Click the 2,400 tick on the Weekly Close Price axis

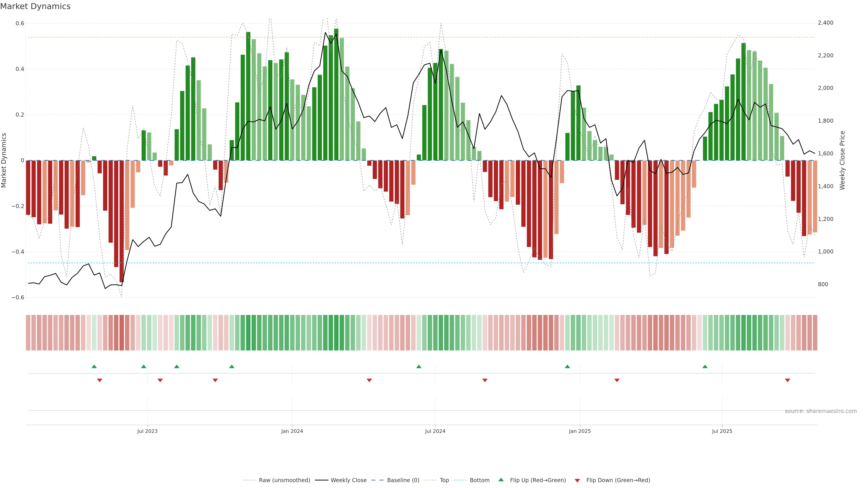point(825,23)
